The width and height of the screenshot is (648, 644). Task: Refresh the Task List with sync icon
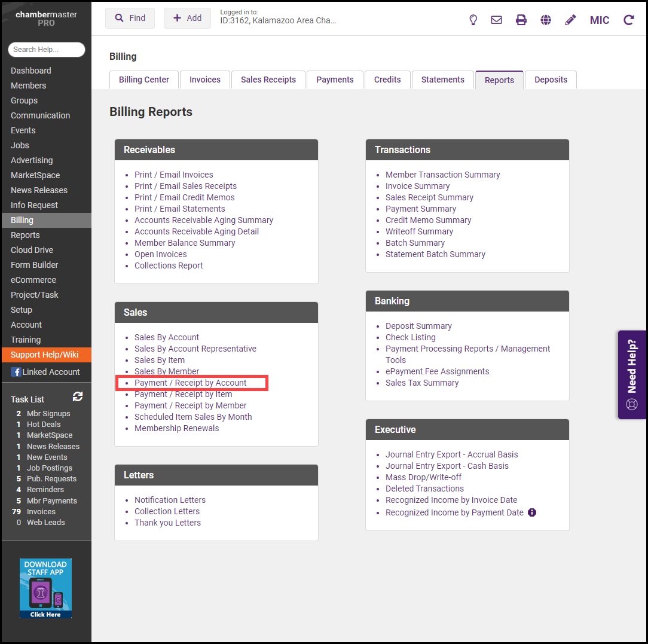(78, 397)
